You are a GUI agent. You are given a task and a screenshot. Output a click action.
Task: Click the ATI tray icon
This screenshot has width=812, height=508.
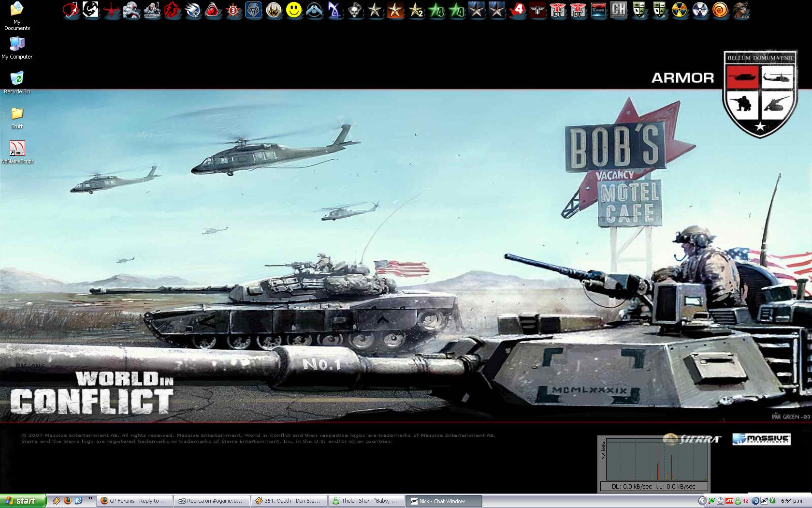pos(729,501)
